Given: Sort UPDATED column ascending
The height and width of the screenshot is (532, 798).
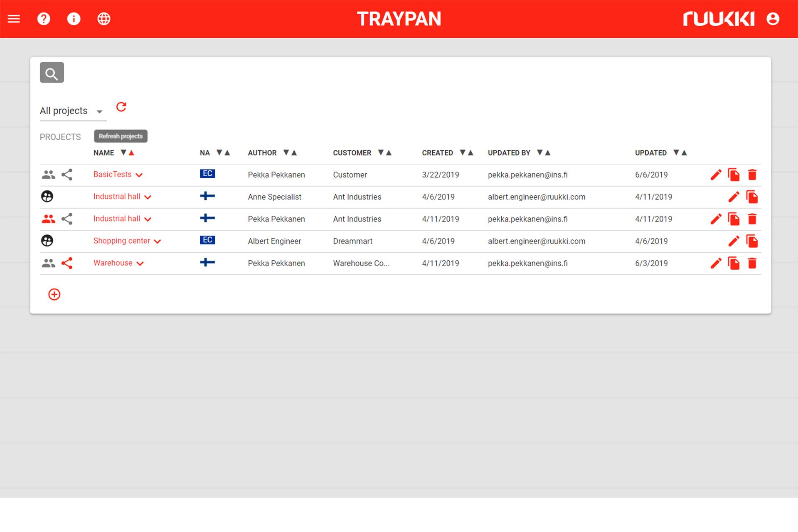Looking at the screenshot, I should tap(684, 153).
